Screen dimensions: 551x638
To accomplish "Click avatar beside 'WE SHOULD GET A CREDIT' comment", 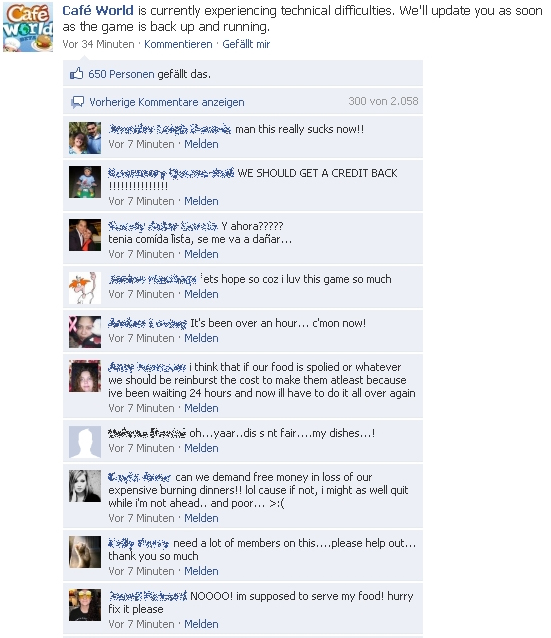I will [x=85, y=182].
